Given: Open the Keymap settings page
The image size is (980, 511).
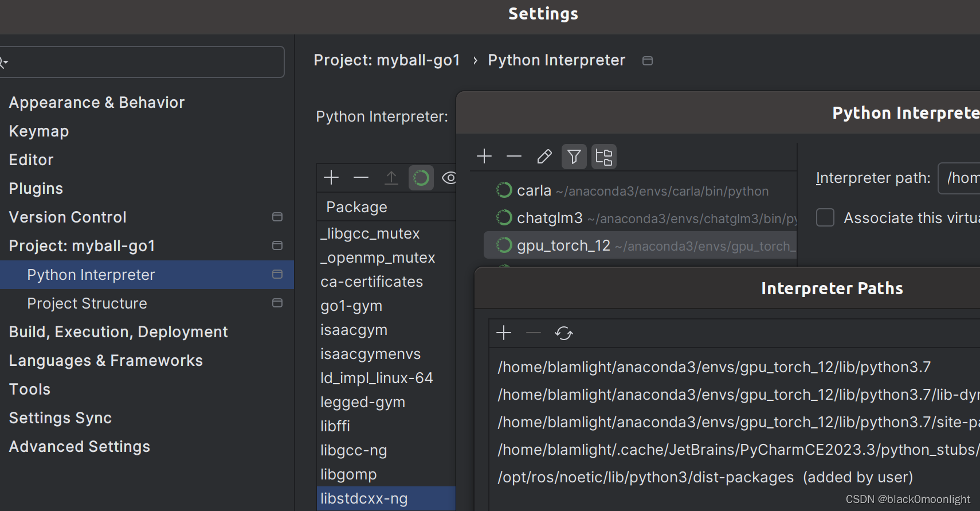Looking at the screenshot, I should pyautogui.click(x=39, y=131).
